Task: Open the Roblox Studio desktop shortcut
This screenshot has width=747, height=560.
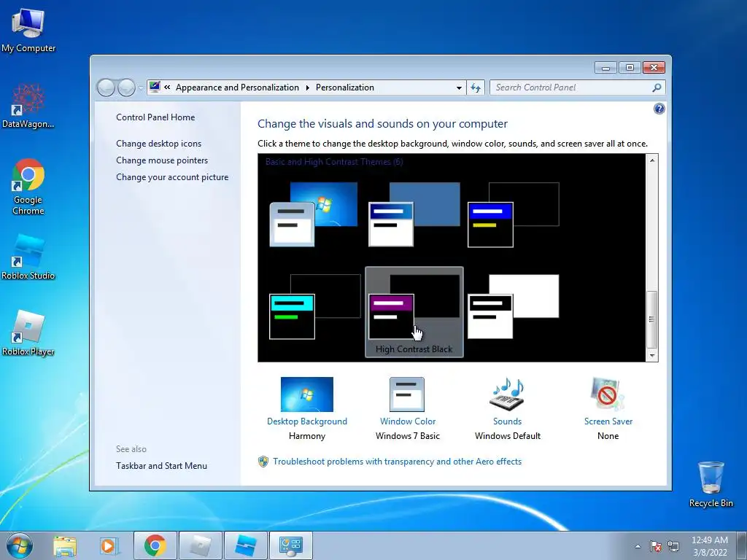Action: 28,257
